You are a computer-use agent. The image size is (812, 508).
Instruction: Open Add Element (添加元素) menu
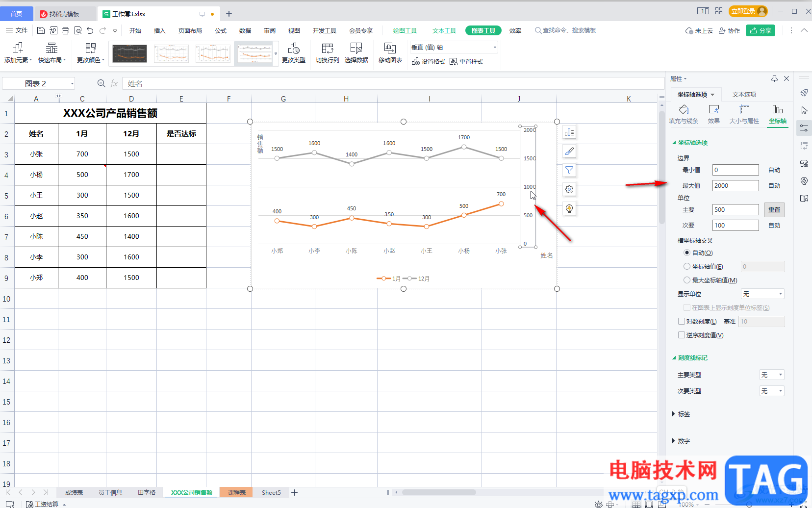pyautogui.click(x=18, y=53)
